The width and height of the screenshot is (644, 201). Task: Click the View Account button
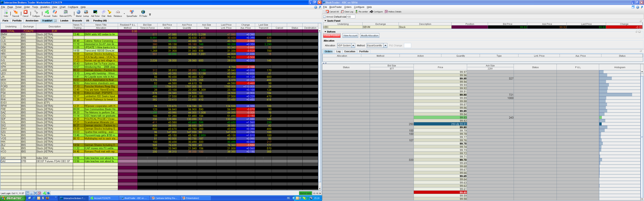tap(350, 35)
